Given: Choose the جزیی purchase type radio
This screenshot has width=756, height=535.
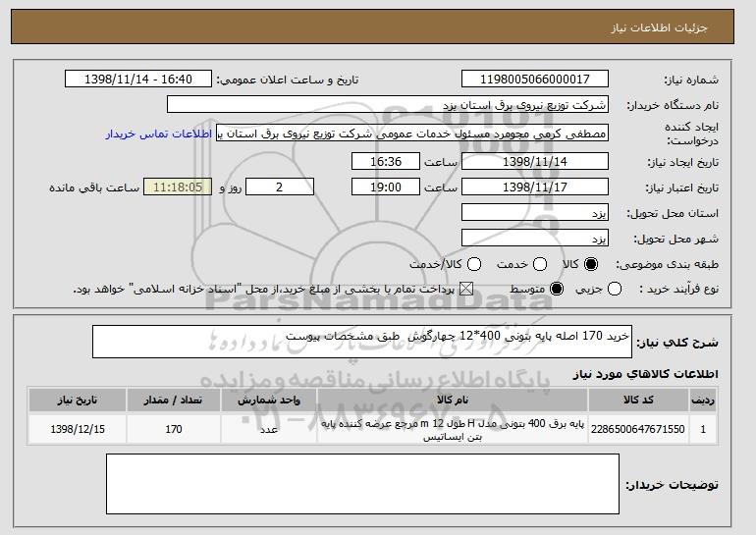Looking at the screenshot, I should [x=615, y=290].
